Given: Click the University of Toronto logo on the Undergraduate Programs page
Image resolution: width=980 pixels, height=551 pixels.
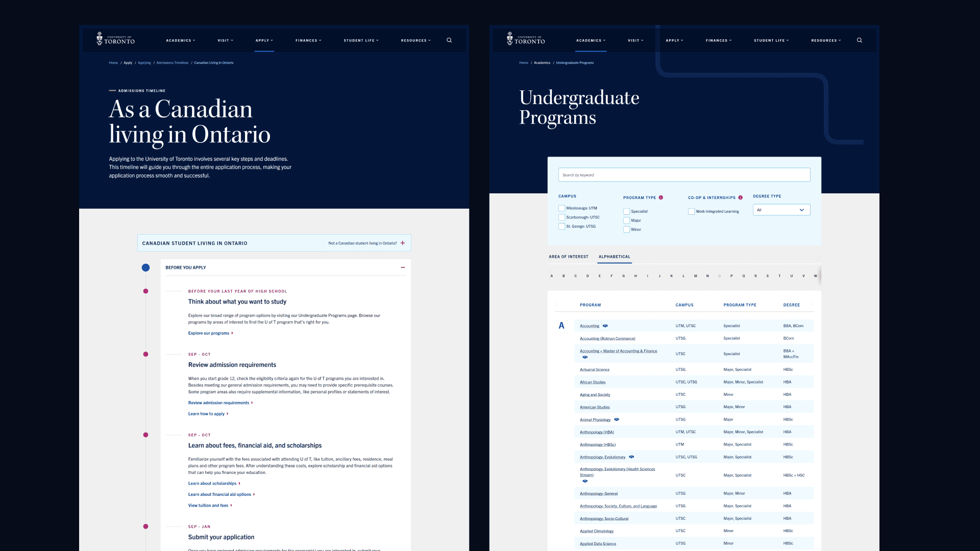Looking at the screenshot, I should point(526,39).
